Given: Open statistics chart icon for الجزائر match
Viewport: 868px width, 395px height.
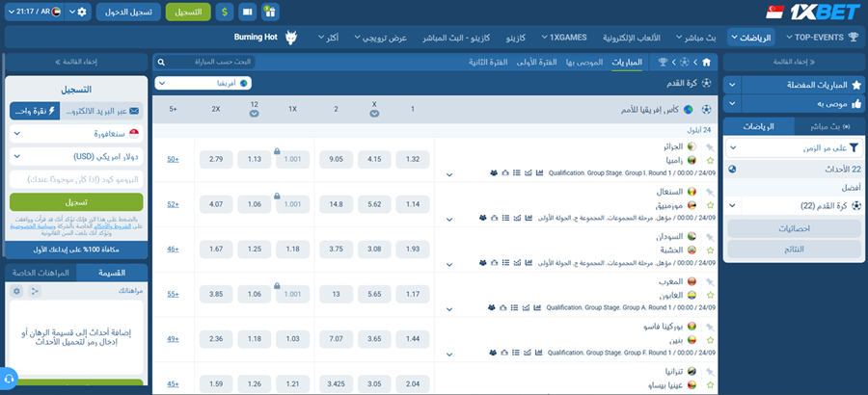Looking at the screenshot, I should click(539, 173).
